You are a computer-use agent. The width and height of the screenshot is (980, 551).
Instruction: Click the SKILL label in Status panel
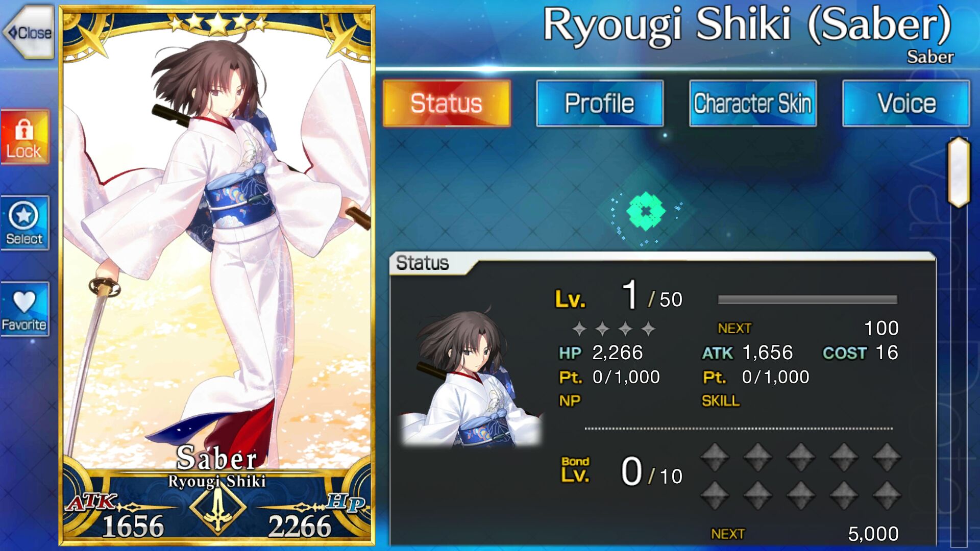point(720,401)
